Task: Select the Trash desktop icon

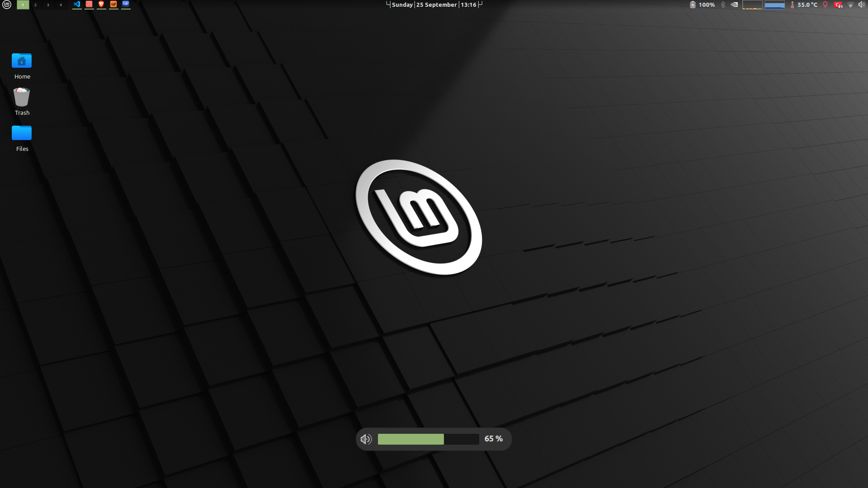Action: click(22, 102)
